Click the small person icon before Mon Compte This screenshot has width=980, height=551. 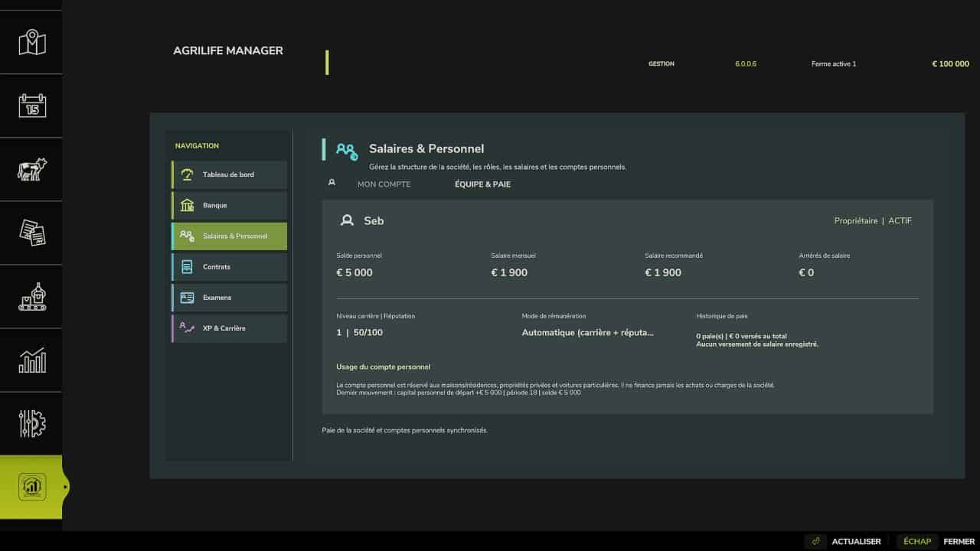pos(332,183)
